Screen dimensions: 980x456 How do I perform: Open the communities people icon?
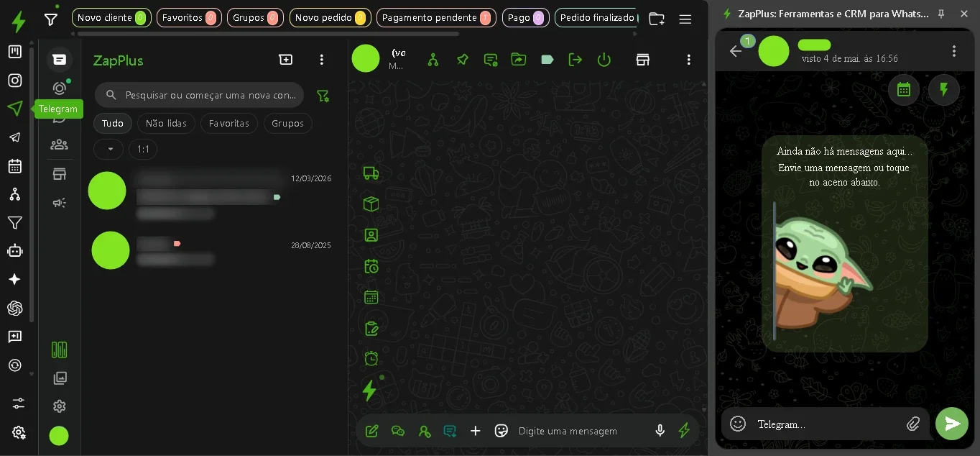point(60,145)
